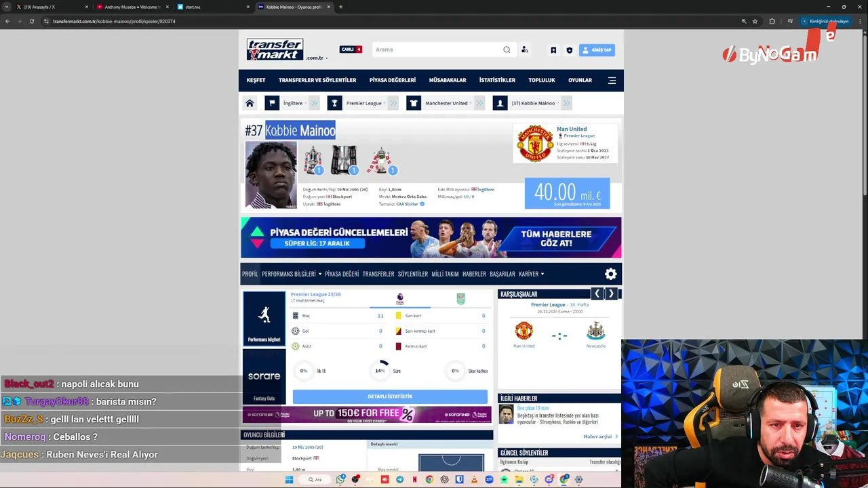Select the Performans bilgileri tile
868x488 pixels.
point(264,319)
